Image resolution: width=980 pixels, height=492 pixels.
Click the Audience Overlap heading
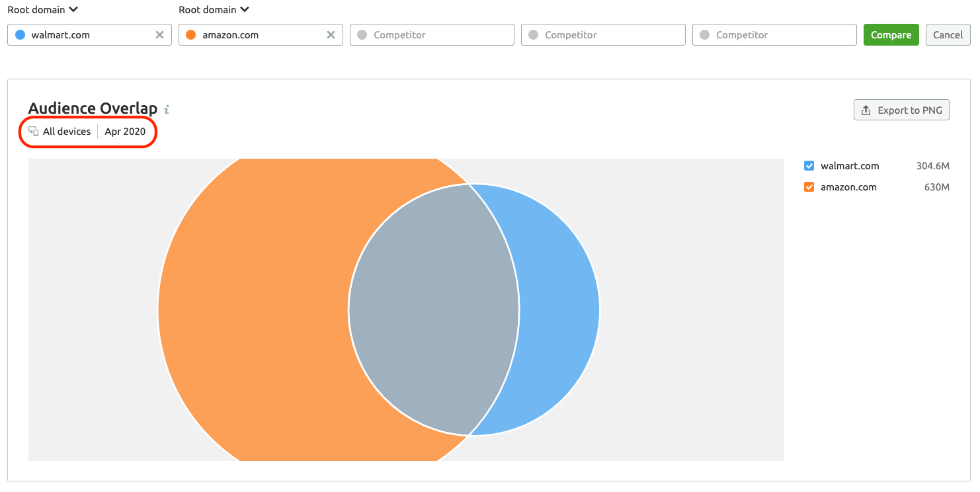[x=93, y=108]
